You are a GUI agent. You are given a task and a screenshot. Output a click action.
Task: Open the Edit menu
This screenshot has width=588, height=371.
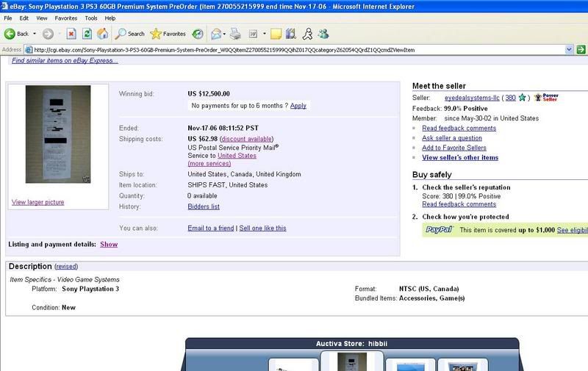24,18
